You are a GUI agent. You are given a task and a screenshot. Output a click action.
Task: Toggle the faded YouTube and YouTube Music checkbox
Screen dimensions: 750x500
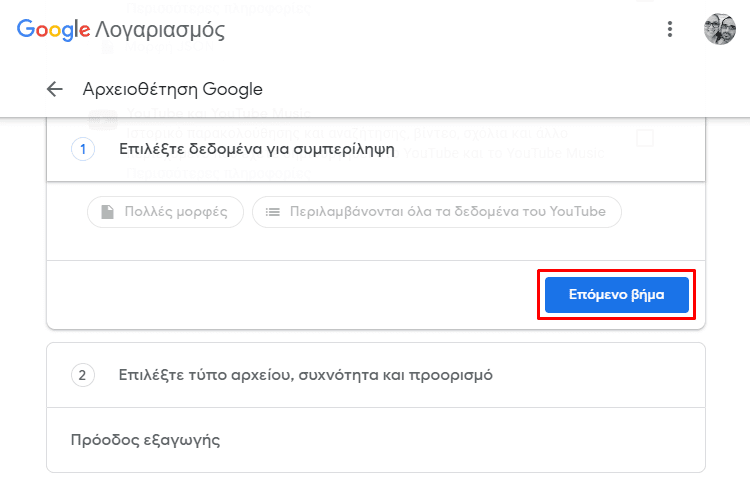tap(645, 138)
